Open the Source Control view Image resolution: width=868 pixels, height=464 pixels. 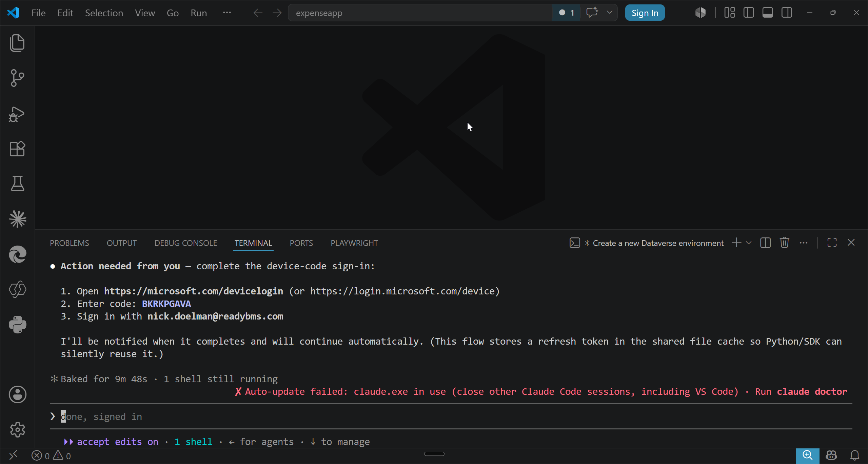pyautogui.click(x=17, y=78)
